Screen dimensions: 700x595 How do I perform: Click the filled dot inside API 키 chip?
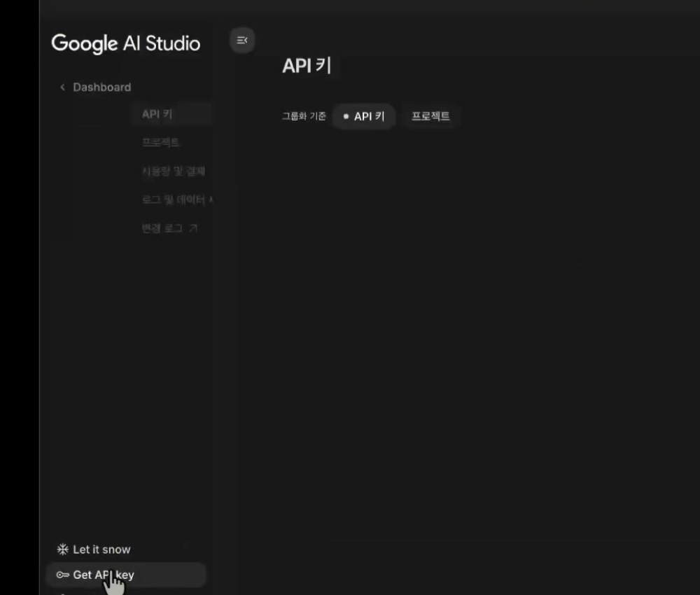(344, 116)
